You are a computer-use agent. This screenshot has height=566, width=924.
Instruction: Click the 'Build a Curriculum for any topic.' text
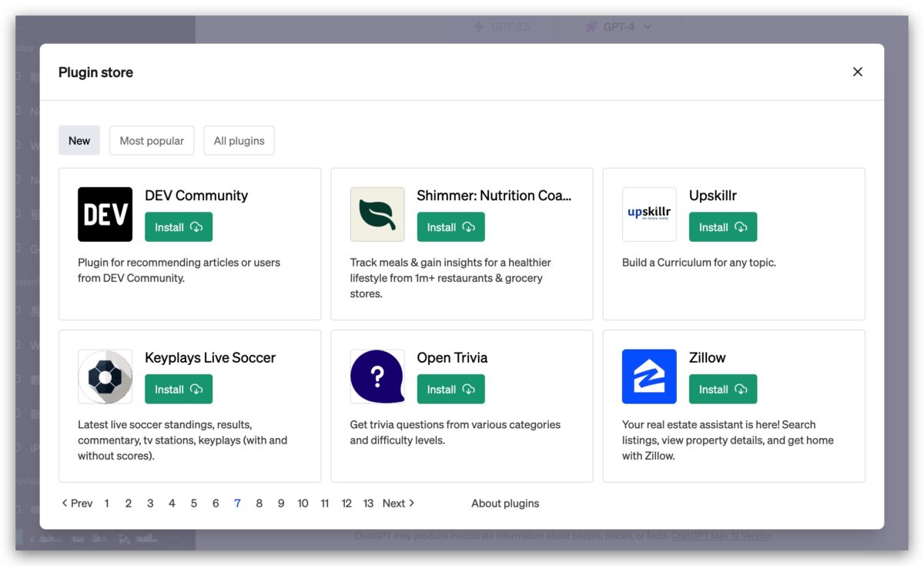(x=699, y=263)
